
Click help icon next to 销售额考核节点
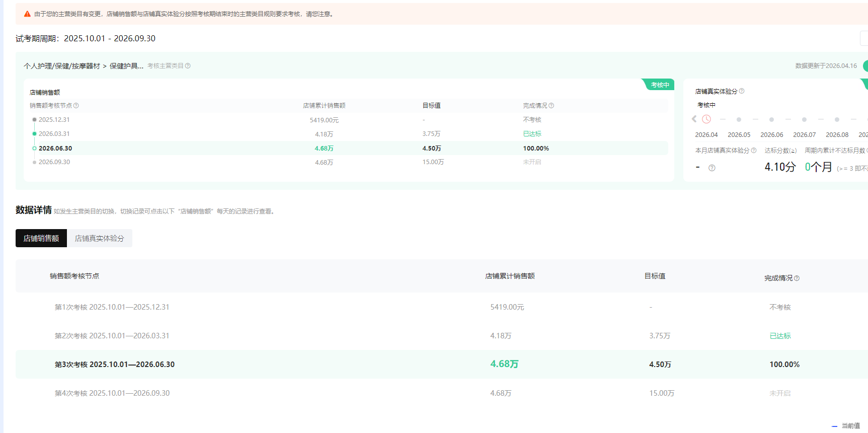coord(76,106)
